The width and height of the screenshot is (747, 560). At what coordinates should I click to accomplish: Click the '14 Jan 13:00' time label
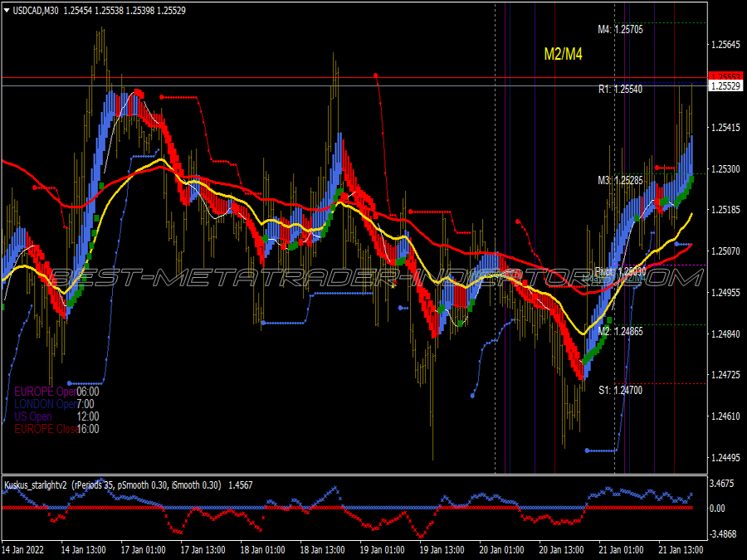83,550
